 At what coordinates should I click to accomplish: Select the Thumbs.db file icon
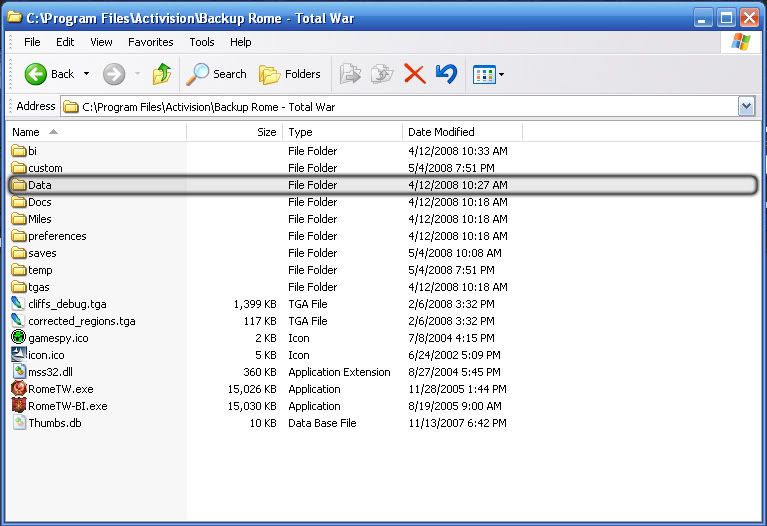19,422
